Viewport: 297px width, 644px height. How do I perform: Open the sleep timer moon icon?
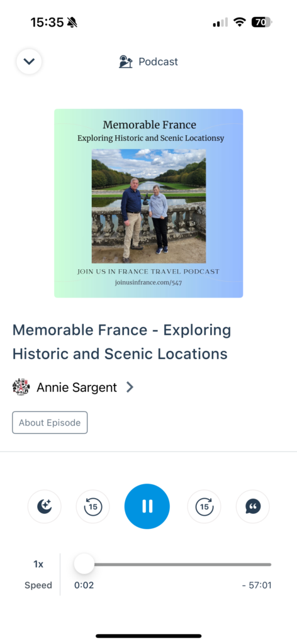(45, 506)
